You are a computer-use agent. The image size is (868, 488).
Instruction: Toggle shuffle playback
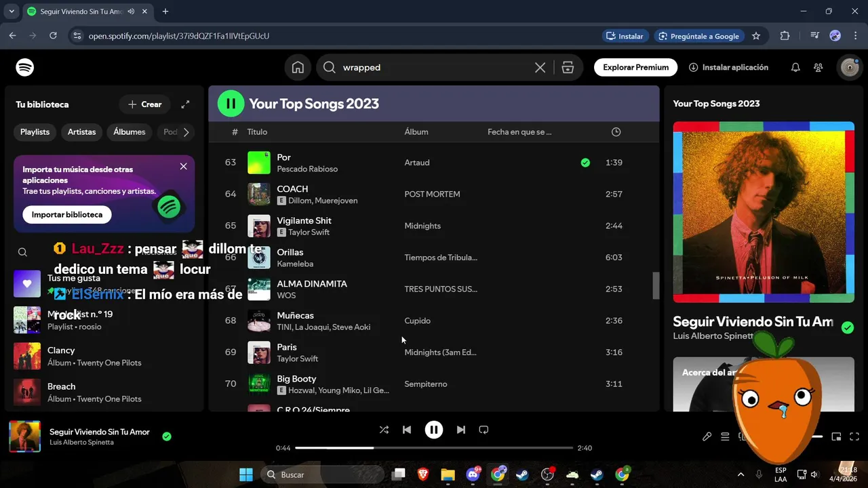click(384, 430)
